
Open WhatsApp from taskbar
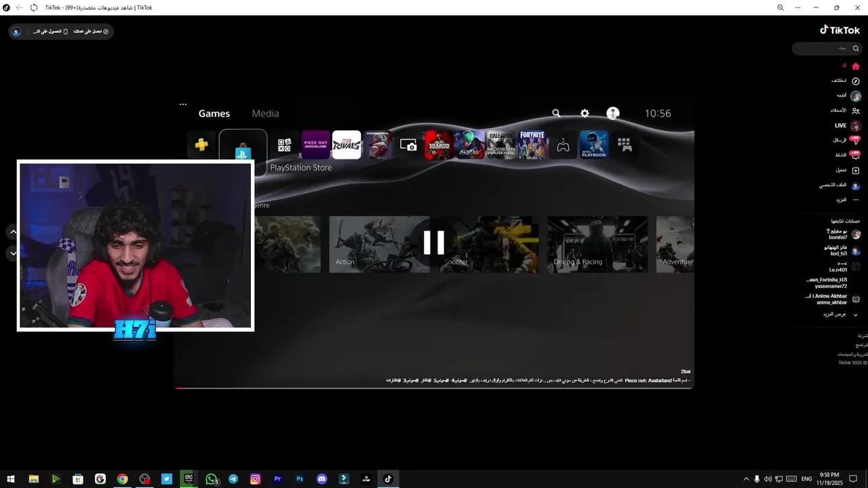(211, 479)
